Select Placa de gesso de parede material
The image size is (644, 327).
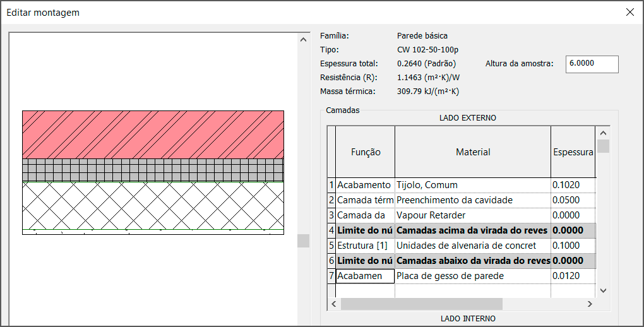(472, 276)
